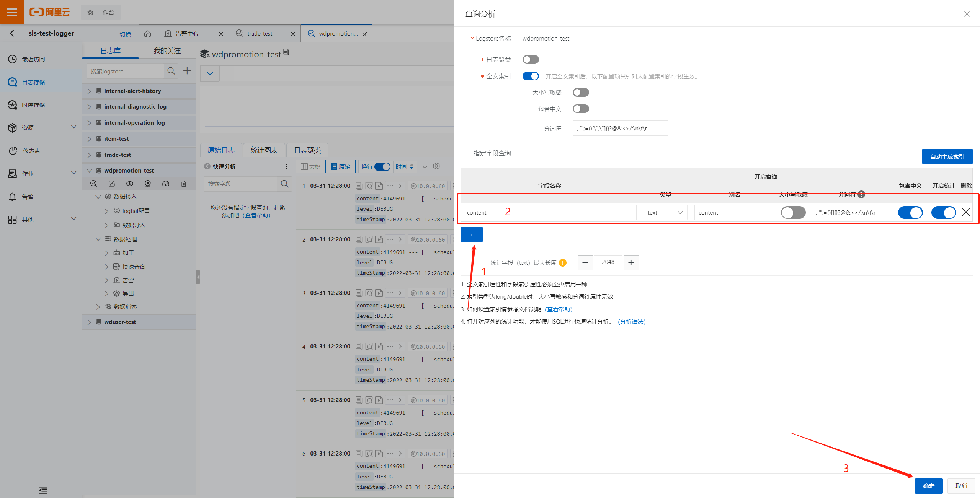Viewport: 980px width, 498px height.
Task: Click the 确定 confirm button
Action: click(929, 486)
